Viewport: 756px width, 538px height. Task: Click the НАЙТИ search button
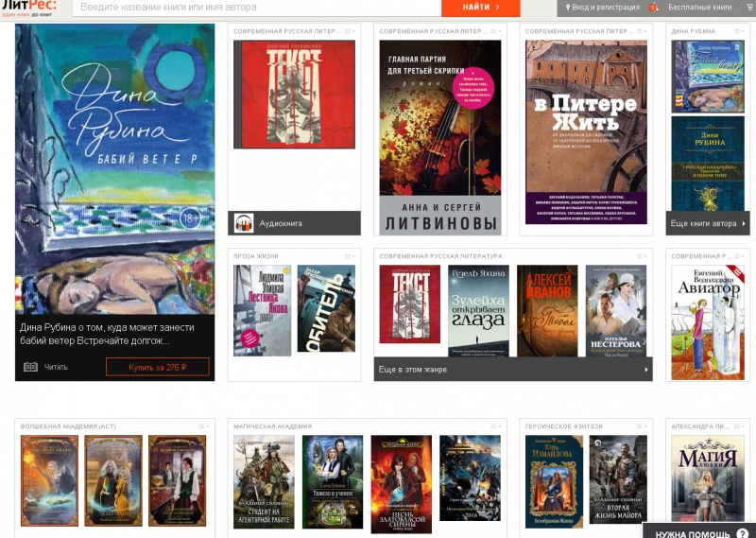(481, 8)
